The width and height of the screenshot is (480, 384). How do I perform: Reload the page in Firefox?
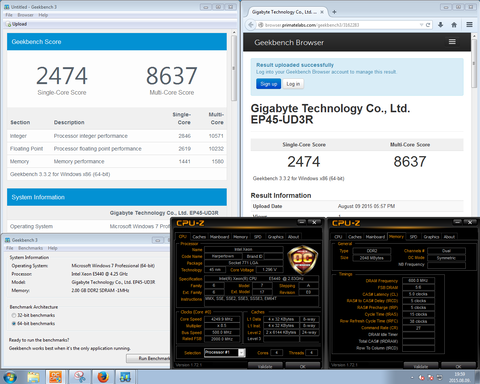428,25
